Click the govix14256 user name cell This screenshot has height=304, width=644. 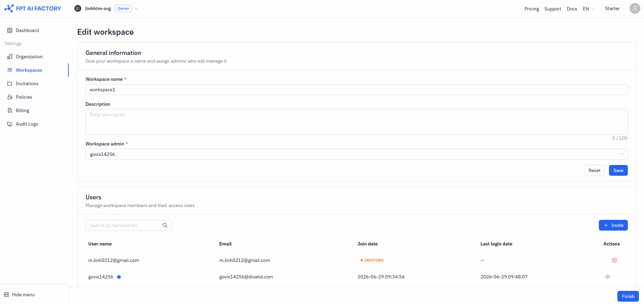click(101, 277)
